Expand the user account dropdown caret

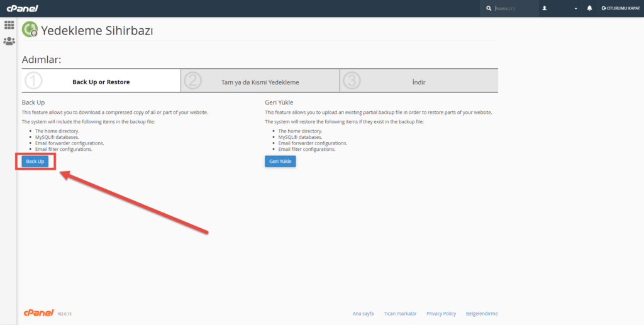575,9
